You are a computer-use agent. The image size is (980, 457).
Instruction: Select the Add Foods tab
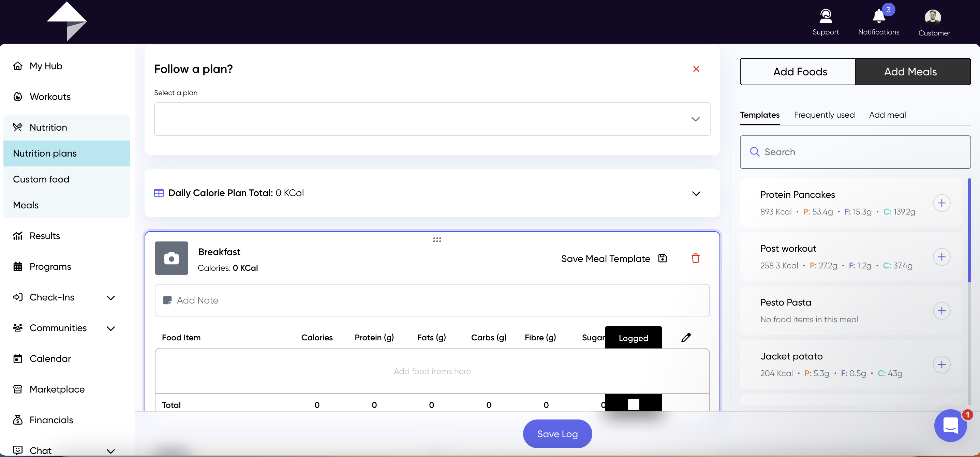pos(798,72)
